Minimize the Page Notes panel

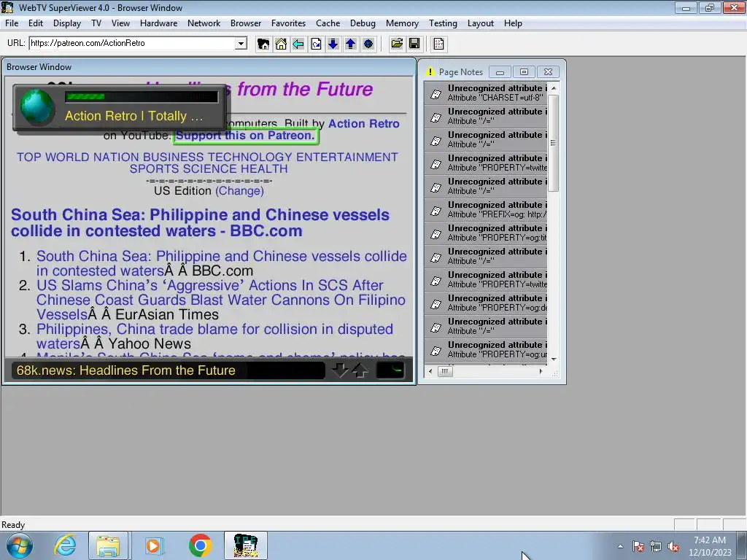coord(500,72)
